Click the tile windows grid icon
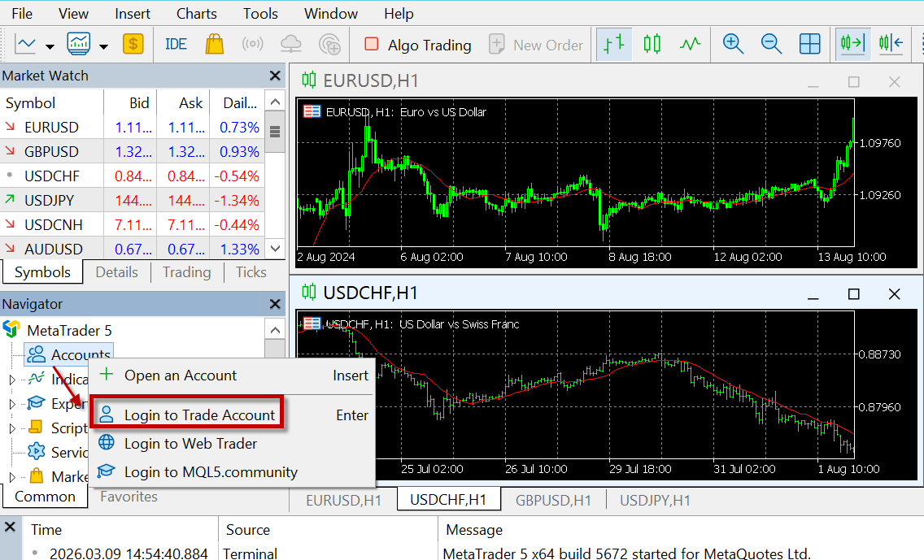This screenshot has height=560, width=924. pos(809,45)
